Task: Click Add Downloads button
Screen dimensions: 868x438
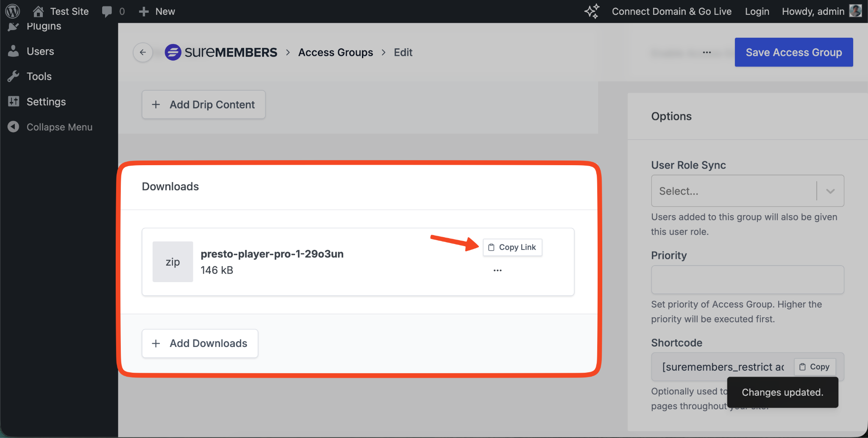Action: click(200, 344)
